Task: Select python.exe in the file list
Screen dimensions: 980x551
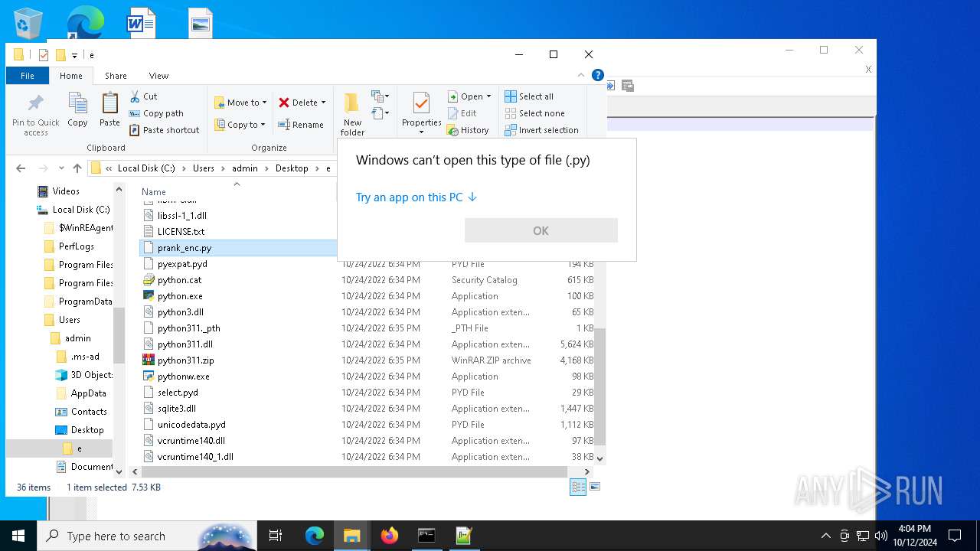Action: click(x=180, y=296)
